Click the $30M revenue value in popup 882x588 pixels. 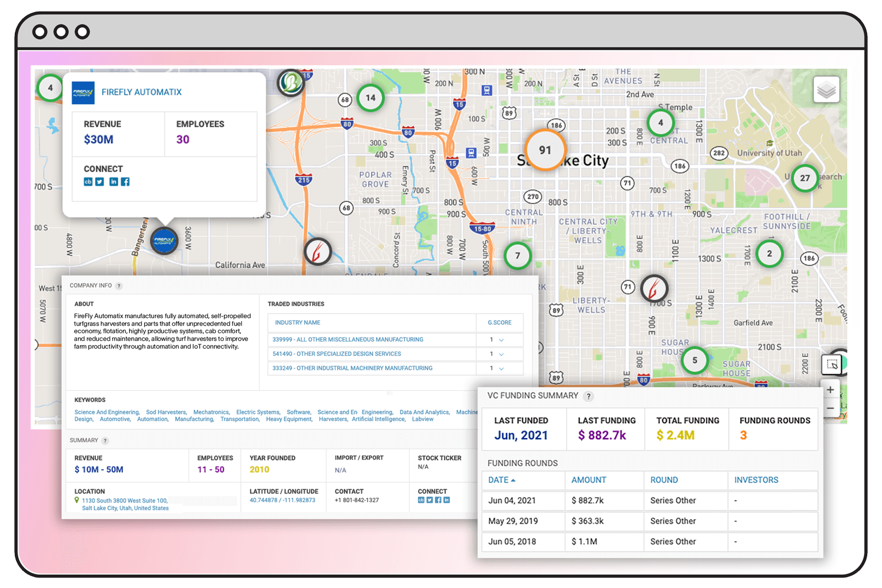[99, 139]
